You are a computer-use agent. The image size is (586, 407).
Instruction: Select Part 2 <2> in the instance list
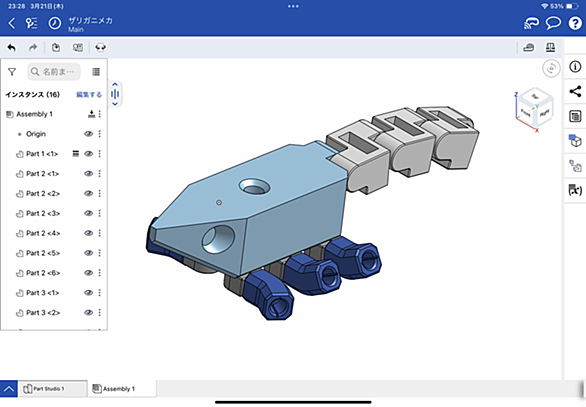click(43, 193)
